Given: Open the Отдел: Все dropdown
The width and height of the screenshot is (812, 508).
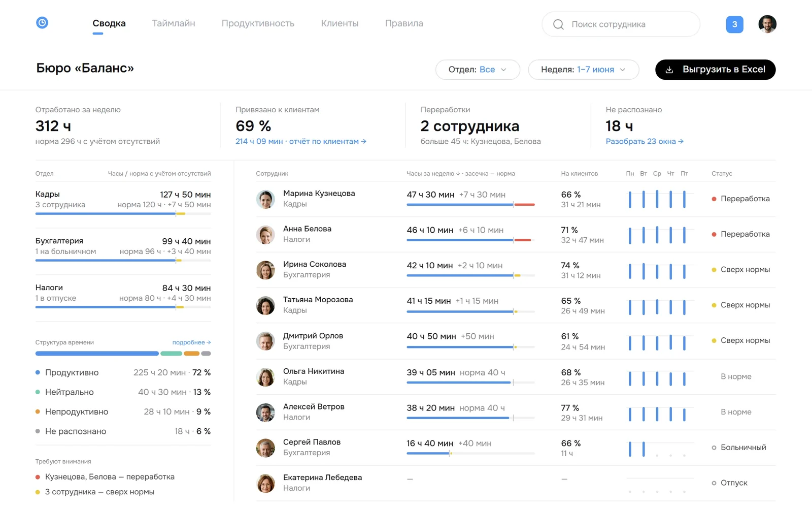Looking at the screenshot, I should click(x=478, y=70).
